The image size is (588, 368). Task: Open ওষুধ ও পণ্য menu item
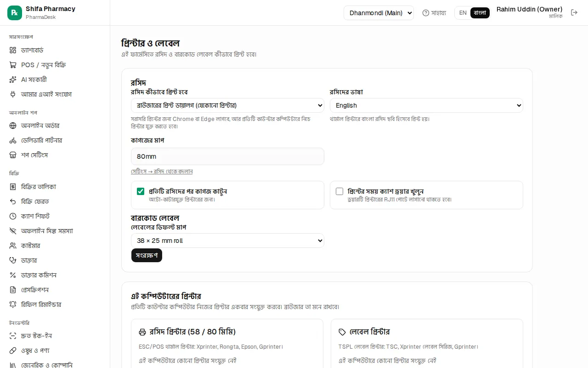[x=55, y=351]
